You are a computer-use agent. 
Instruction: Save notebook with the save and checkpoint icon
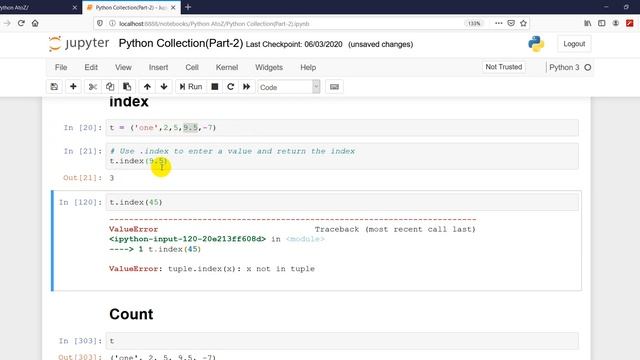[54, 87]
